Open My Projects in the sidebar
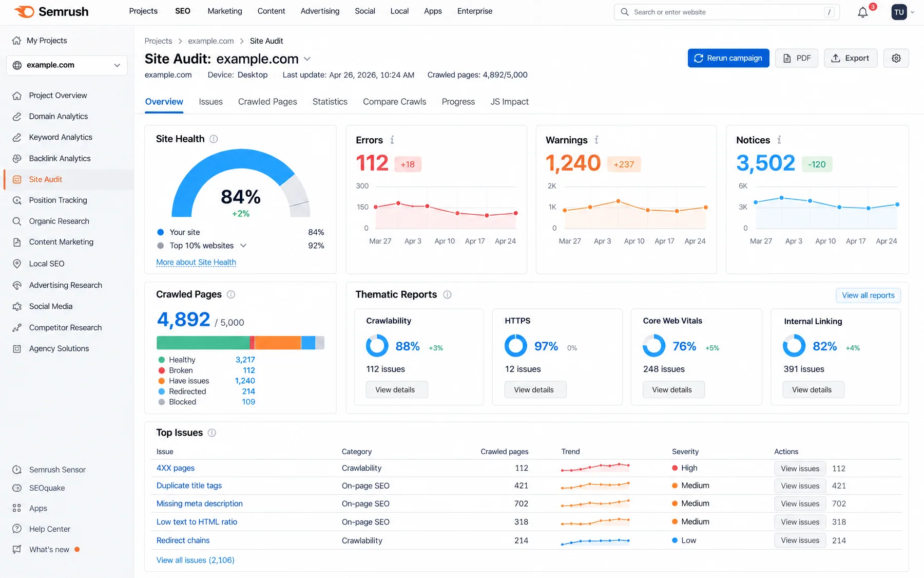Screen dimensions: 924x578 46,41
